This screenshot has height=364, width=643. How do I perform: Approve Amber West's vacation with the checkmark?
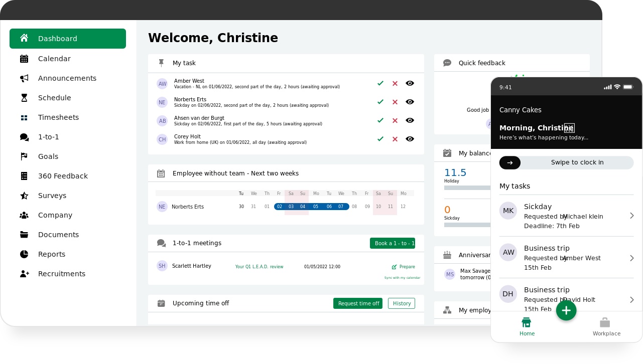click(380, 83)
